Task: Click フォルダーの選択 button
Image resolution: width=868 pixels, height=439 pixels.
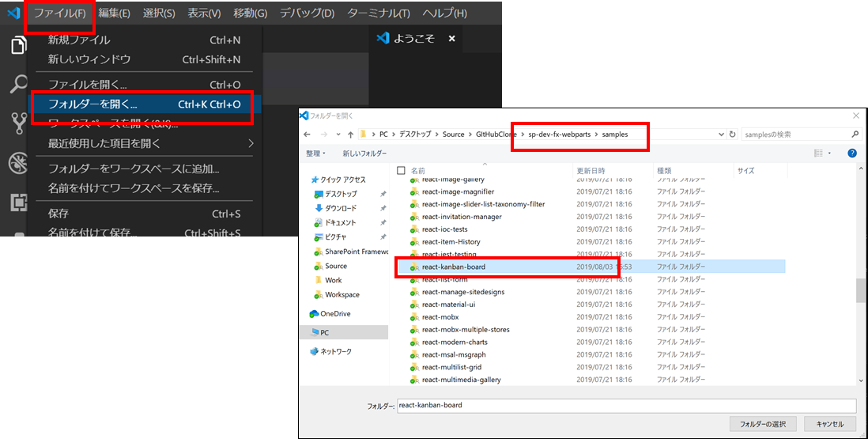Action: (763, 424)
